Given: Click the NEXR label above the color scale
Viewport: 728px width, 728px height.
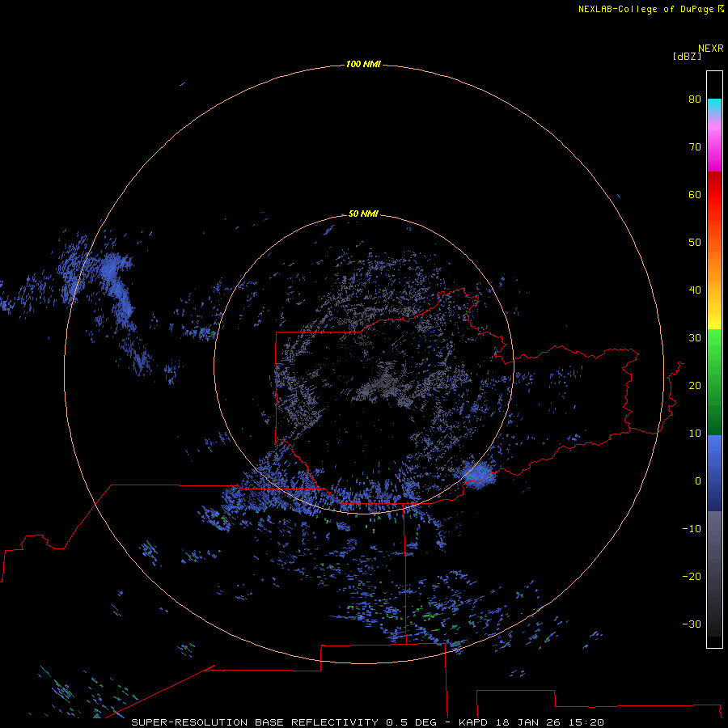Looking at the screenshot, I should point(710,49).
